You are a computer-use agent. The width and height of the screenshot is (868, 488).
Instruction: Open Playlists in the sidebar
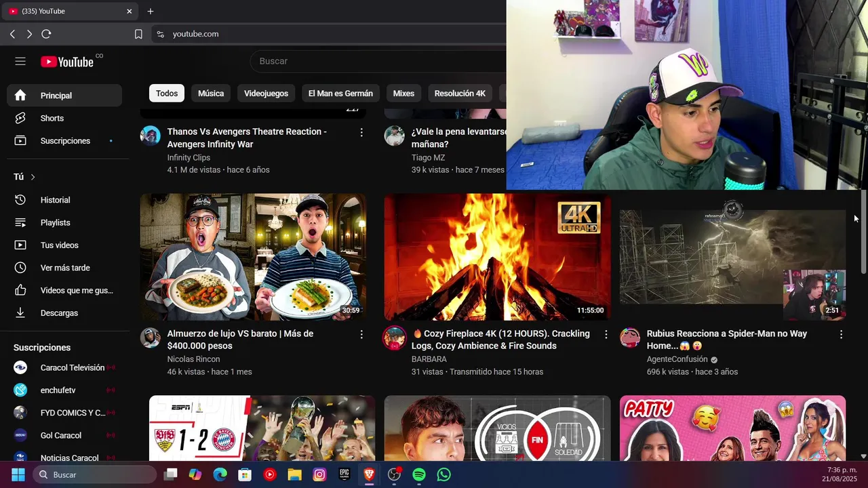64,222
